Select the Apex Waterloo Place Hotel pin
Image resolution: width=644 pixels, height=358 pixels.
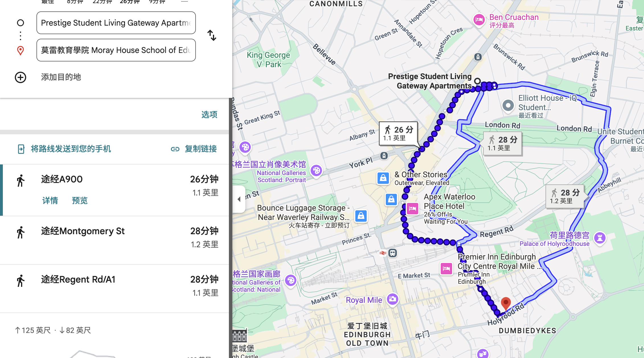(x=412, y=209)
